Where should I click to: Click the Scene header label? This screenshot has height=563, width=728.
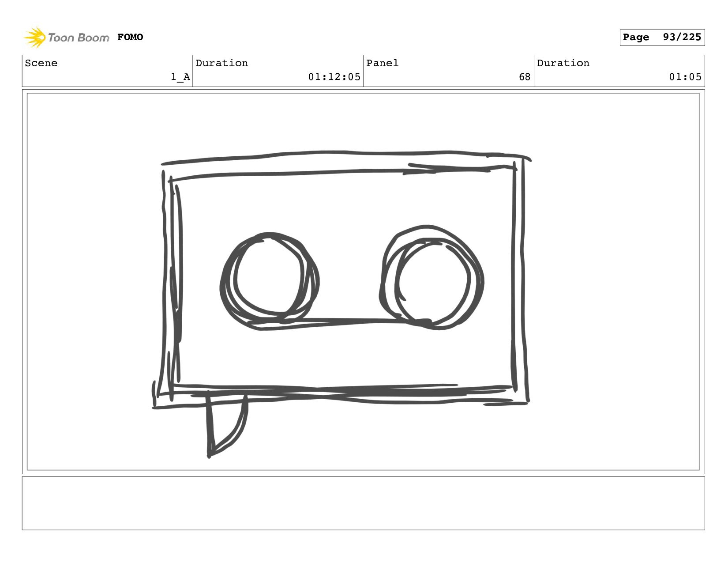(x=41, y=63)
